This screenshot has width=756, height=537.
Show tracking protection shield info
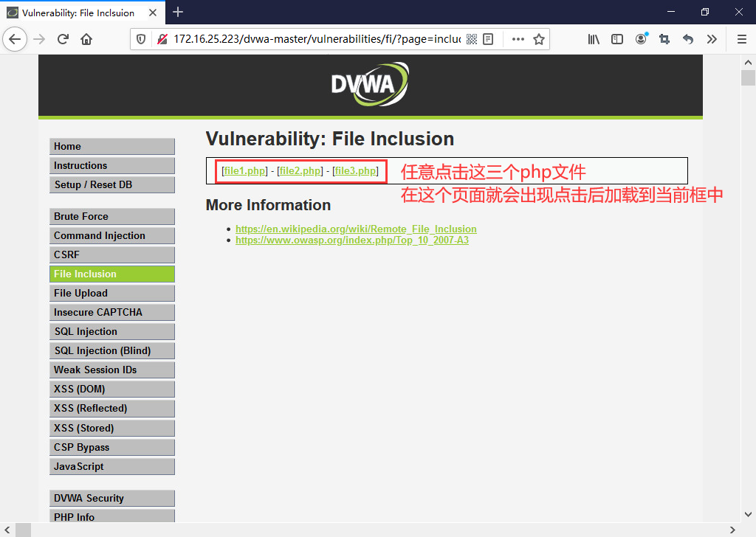click(x=141, y=39)
